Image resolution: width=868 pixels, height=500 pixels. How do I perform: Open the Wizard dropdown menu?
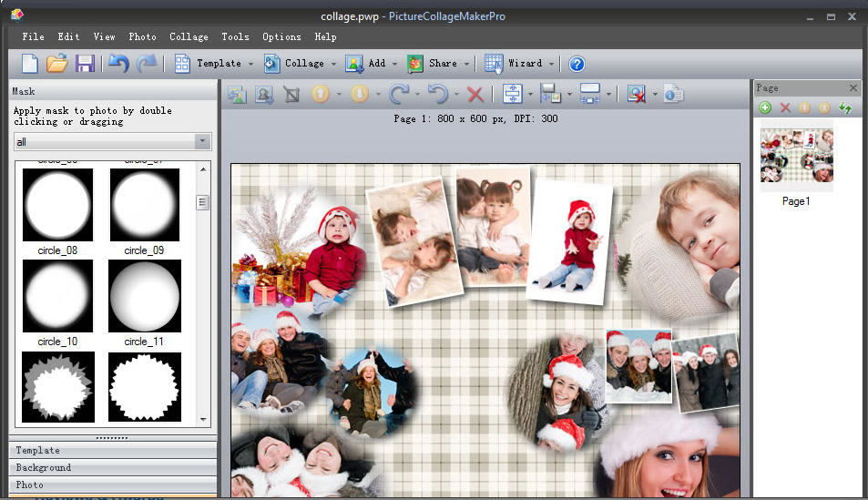[x=552, y=64]
